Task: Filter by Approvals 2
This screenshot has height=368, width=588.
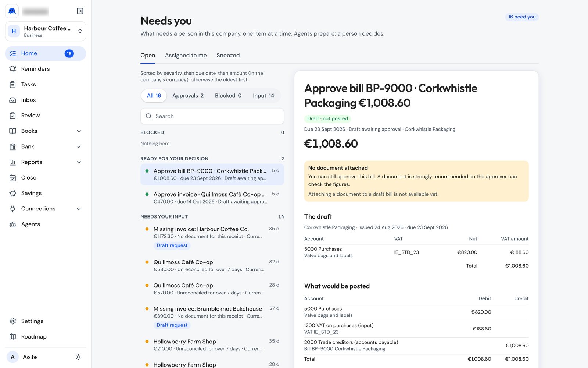Action: click(x=188, y=95)
